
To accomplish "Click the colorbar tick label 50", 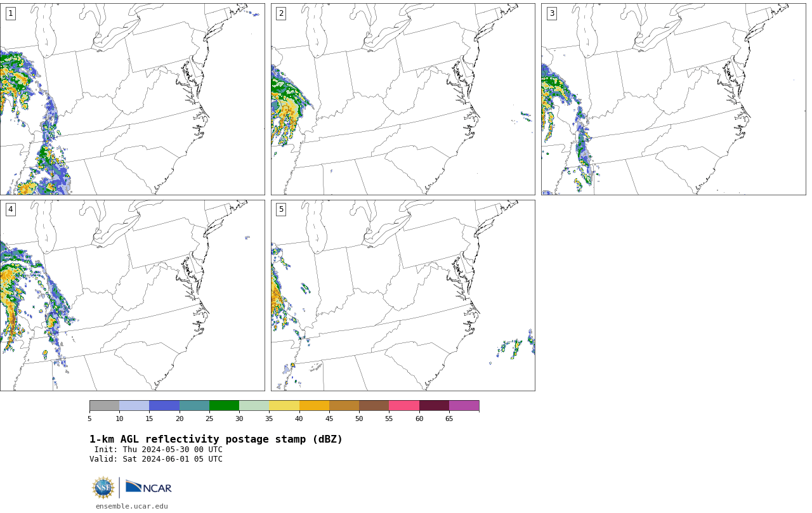I will [x=359, y=419].
